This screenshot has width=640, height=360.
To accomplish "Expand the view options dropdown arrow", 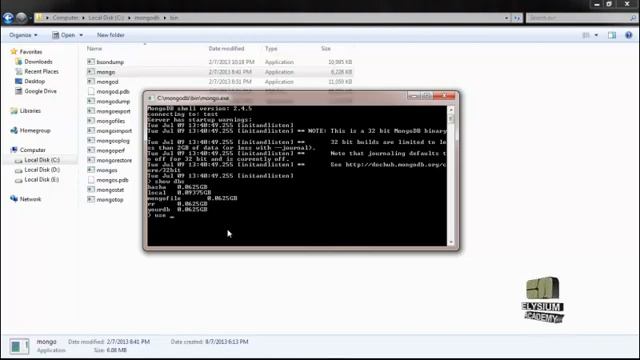I will [x=596, y=36].
